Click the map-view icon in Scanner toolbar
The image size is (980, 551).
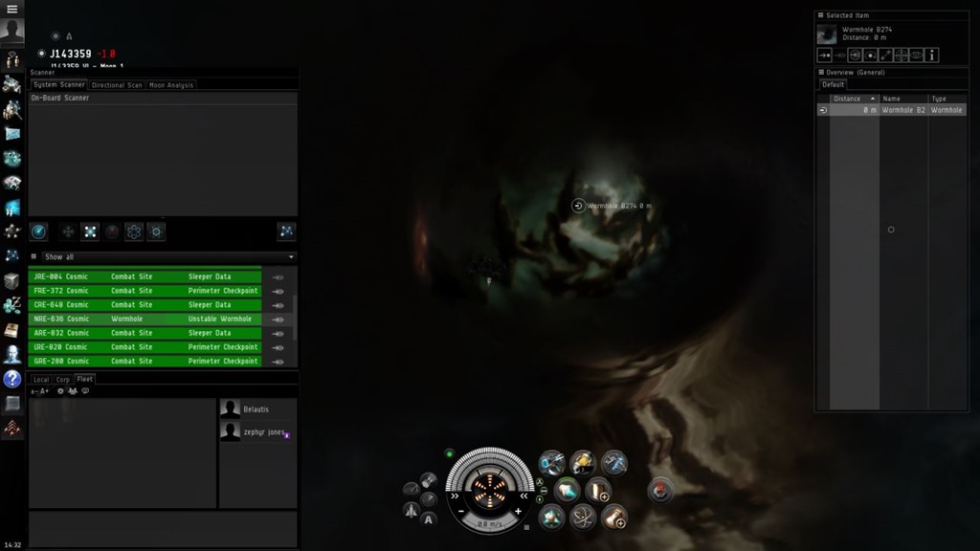click(286, 231)
